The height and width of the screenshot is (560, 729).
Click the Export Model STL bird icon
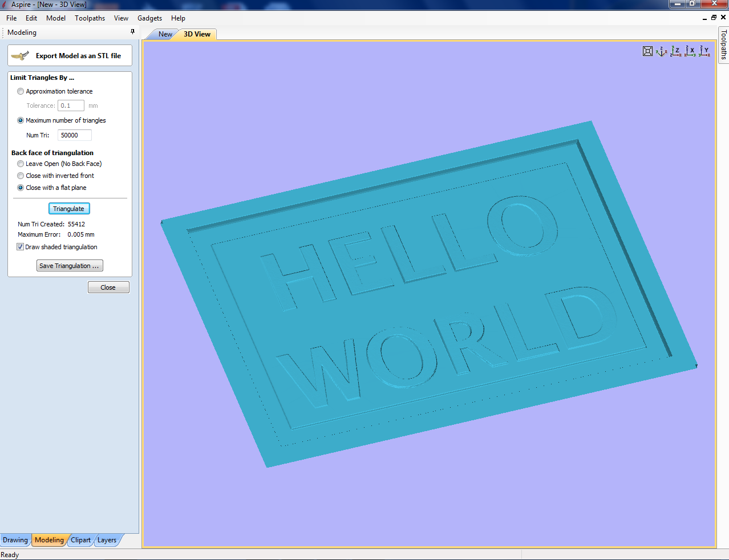pyautogui.click(x=20, y=56)
